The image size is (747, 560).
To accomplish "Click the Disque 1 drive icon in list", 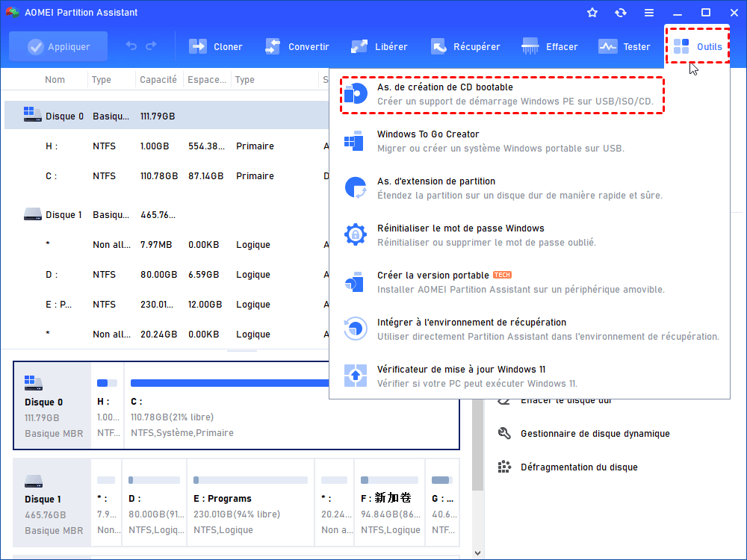I will point(32,214).
